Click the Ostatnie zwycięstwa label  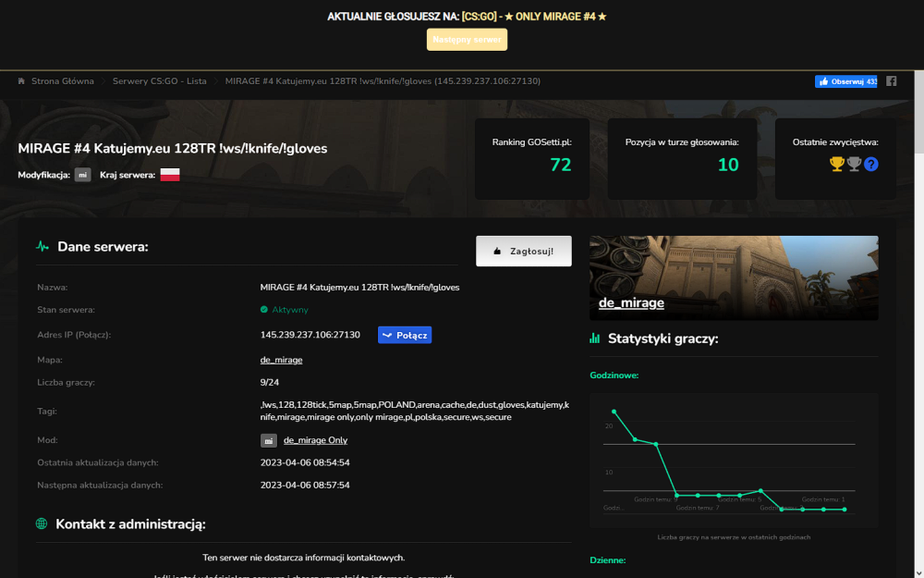(835, 142)
